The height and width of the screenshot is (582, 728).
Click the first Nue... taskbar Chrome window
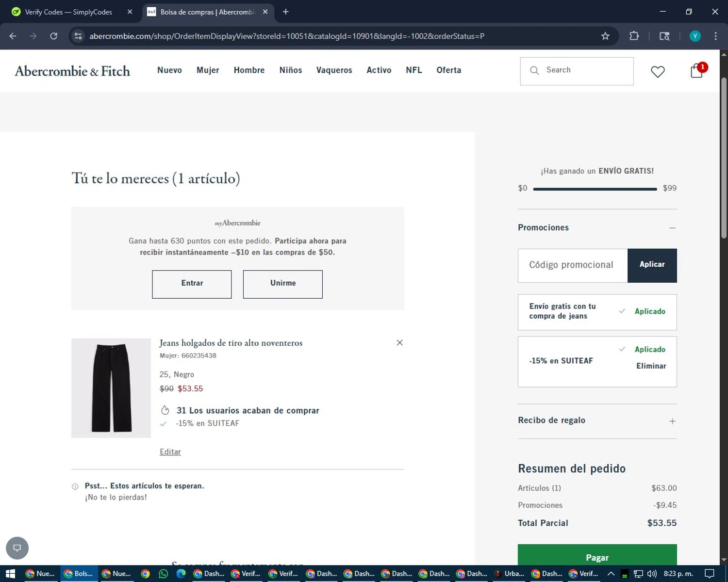tap(40, 574)
